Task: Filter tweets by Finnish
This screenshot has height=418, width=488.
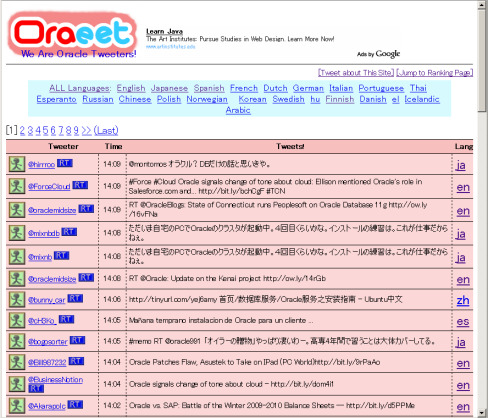Action: pos(340,99)
